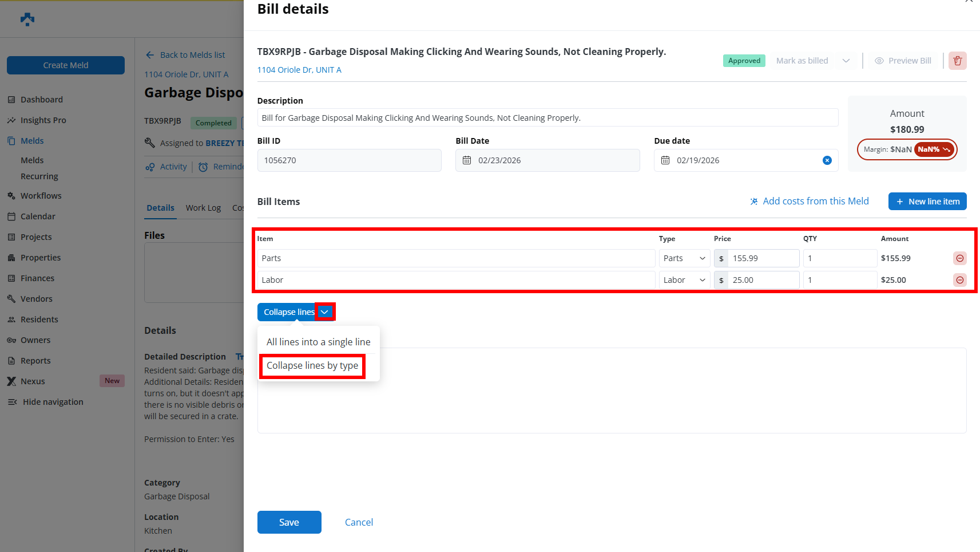This screenshot has width=980, height=552.
Task: Open the Type dropdown for Parts row
Action: [x=684, y=258]
